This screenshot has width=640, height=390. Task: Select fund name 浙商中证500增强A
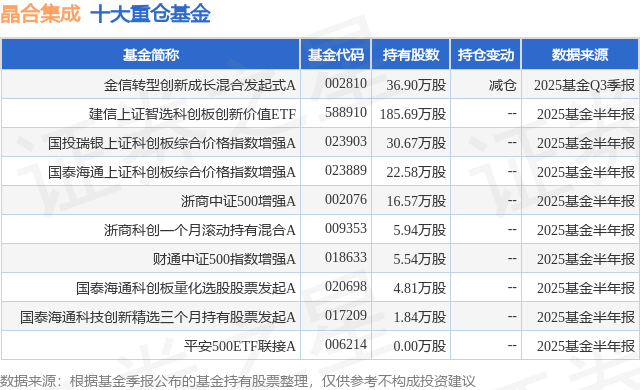point(238,201)
